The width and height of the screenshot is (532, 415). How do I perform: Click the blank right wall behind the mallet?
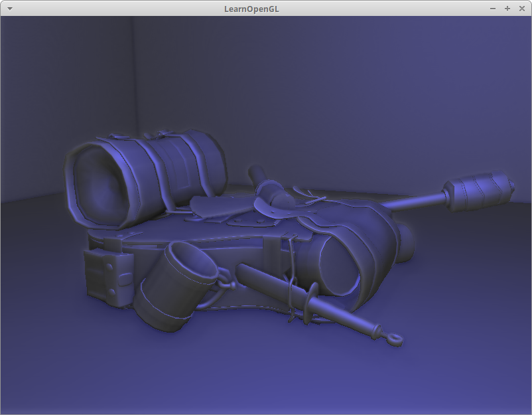pos(398,100)
